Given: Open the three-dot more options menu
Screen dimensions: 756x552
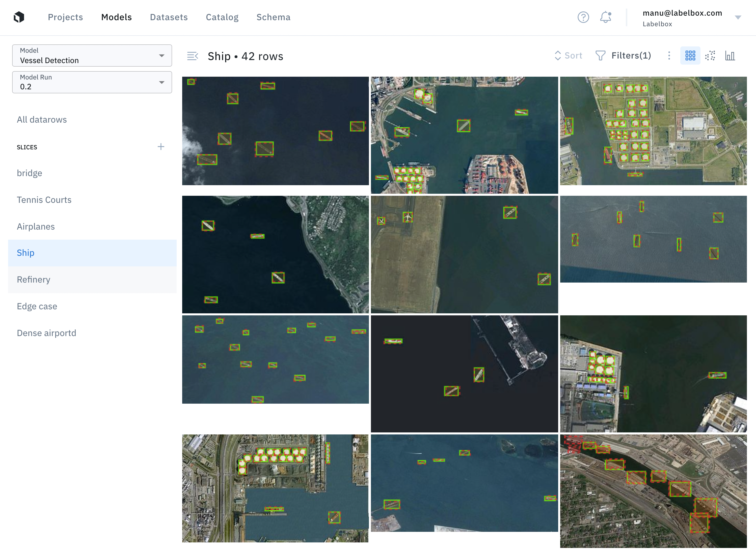Looking at the screenshot, I should (669, 56).
